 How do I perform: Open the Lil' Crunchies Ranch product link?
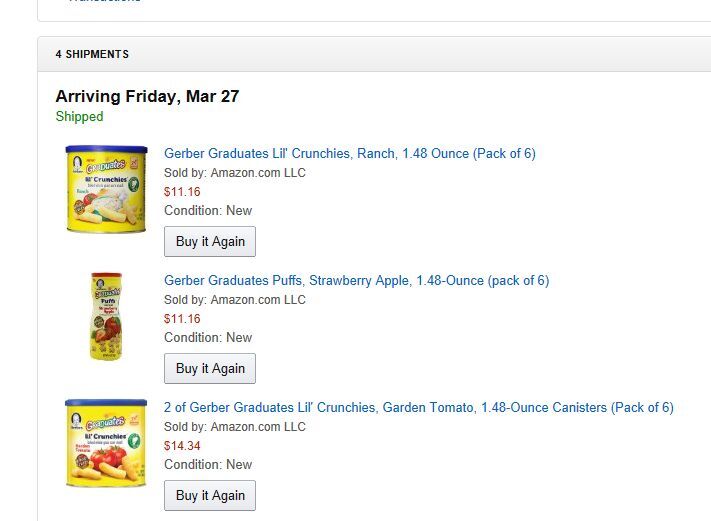point(349,154)
